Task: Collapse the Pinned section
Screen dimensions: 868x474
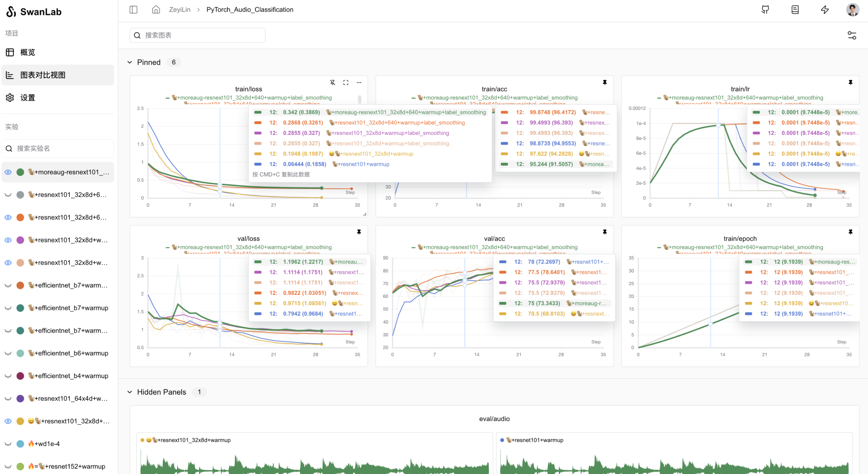Action: click(130, 62)
